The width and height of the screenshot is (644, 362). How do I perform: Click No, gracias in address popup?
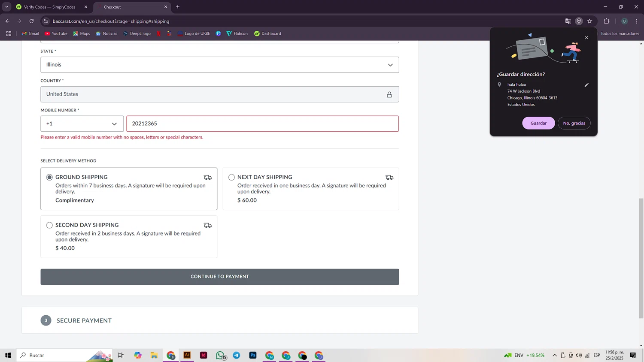[x=574, y=123]
